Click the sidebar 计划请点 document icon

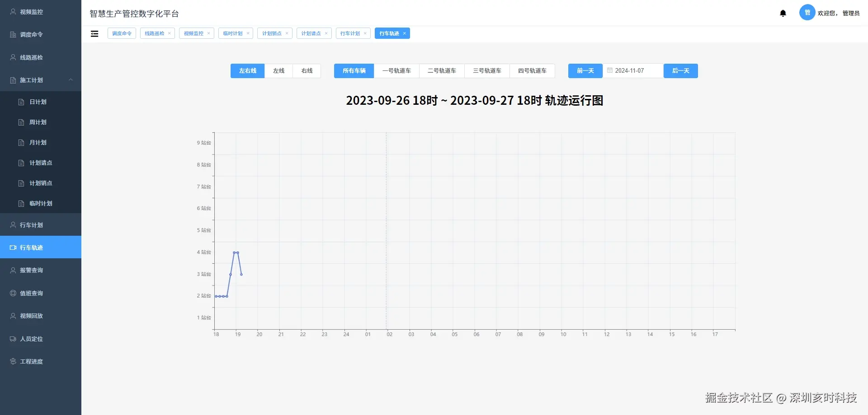(x=21, y=163)
